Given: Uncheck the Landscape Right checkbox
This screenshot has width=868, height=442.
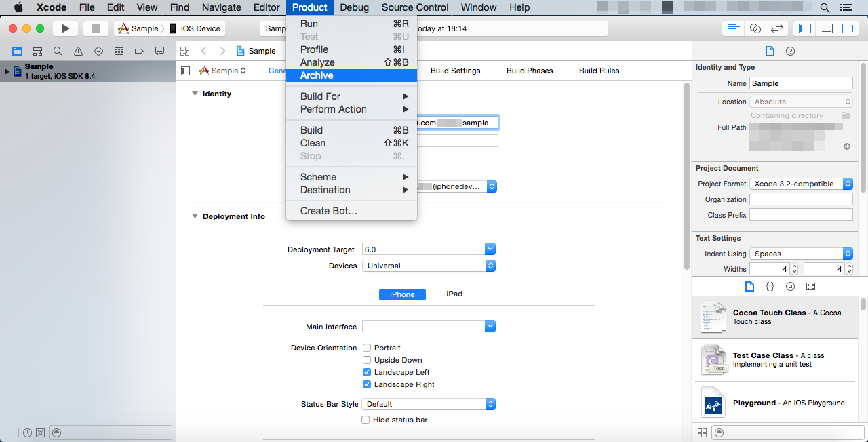Looking at the screenshot, I should [366, 384].
